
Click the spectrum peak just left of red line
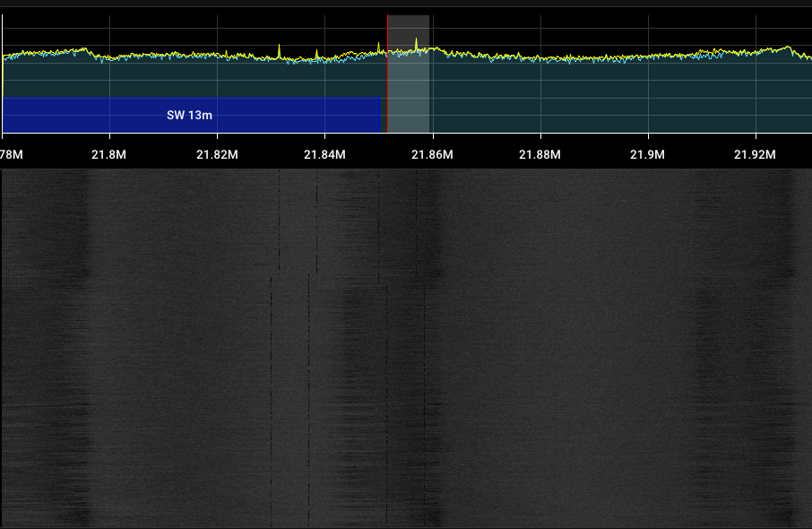point(378,48)
